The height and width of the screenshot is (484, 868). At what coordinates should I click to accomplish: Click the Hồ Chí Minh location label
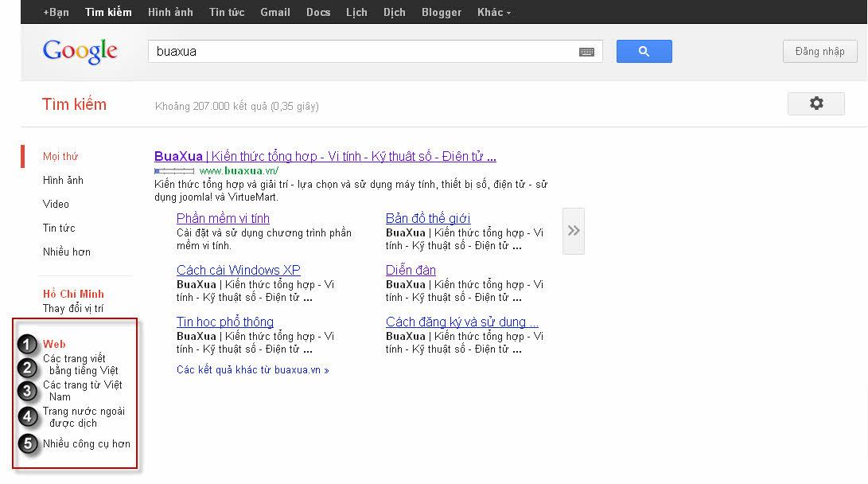point(74,294)
